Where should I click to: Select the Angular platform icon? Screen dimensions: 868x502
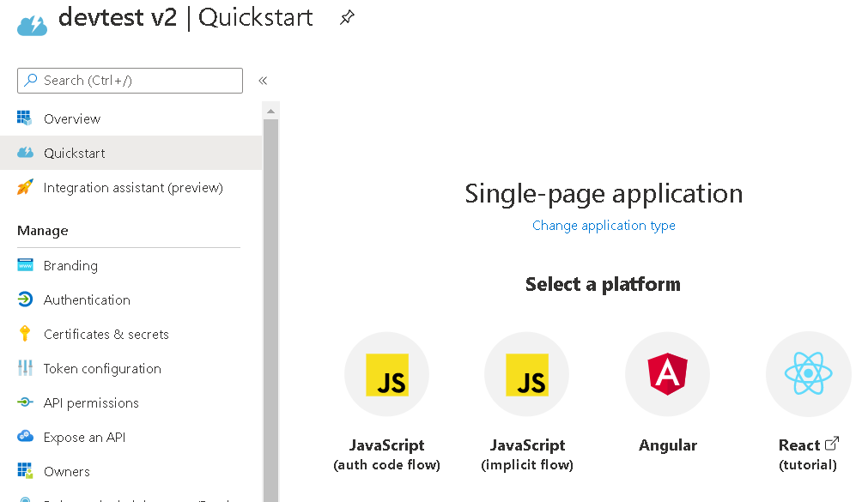click(668, 374)
